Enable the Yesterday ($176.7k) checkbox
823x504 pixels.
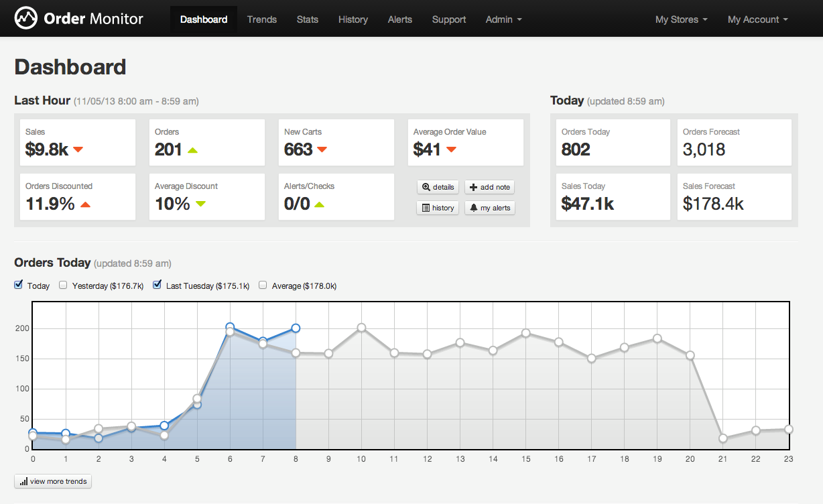tap(63, 285)
